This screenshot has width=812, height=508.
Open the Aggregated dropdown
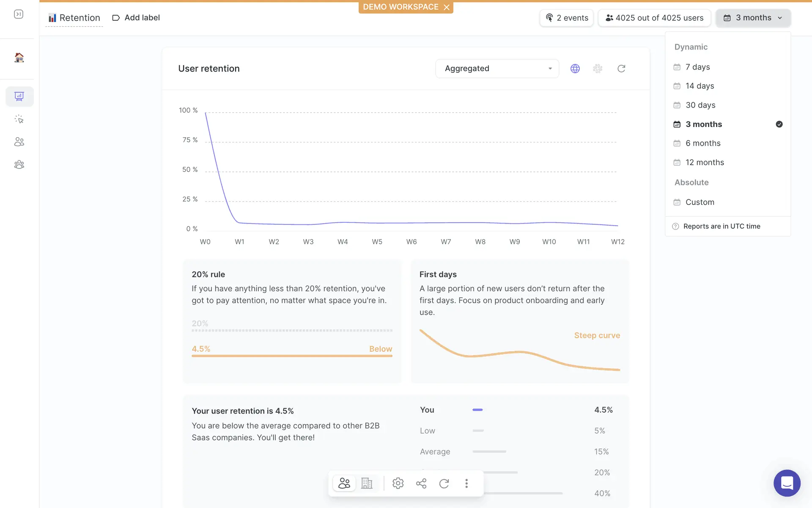tap(497, 69)
